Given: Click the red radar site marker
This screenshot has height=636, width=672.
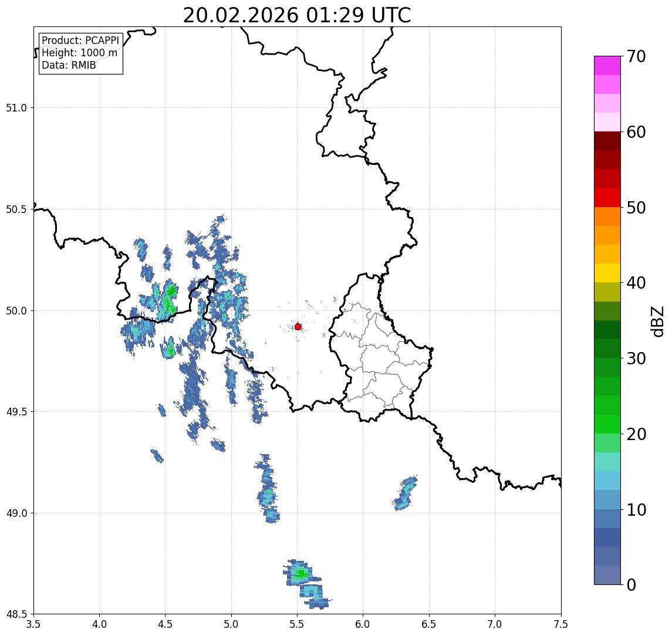Looking at the screenshot, I should 298,327.
